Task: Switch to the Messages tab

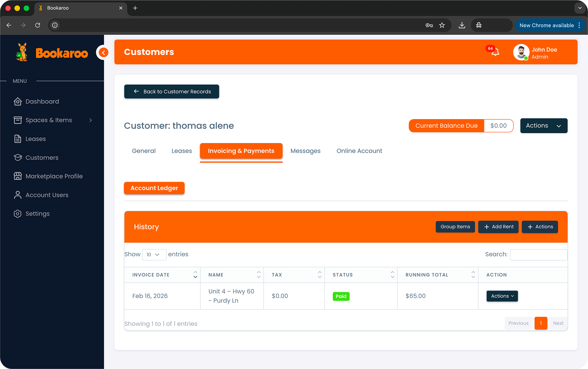Action: pos(305,151)
